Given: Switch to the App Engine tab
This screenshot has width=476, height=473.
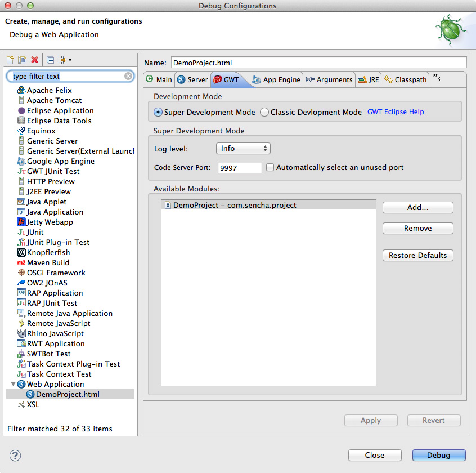Looking at the screenshot, I should pos(276,79).
